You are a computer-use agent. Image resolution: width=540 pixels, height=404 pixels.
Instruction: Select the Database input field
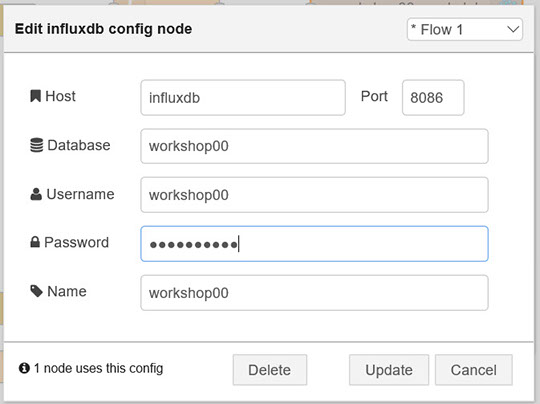(x=314, y=146)
